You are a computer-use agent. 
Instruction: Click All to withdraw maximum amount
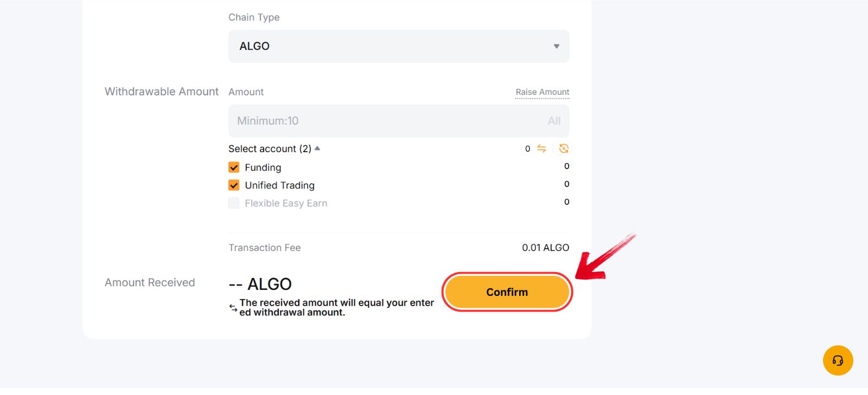554,120
